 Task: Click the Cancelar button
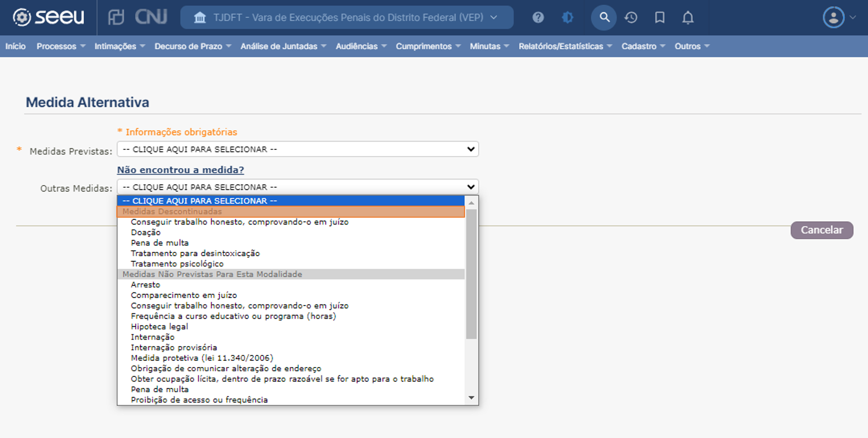821,230
